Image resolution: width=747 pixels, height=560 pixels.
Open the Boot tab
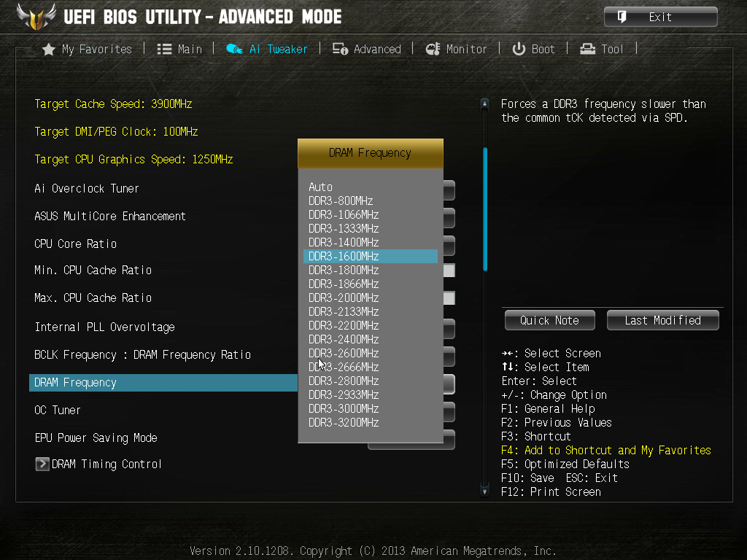(533, 49)
